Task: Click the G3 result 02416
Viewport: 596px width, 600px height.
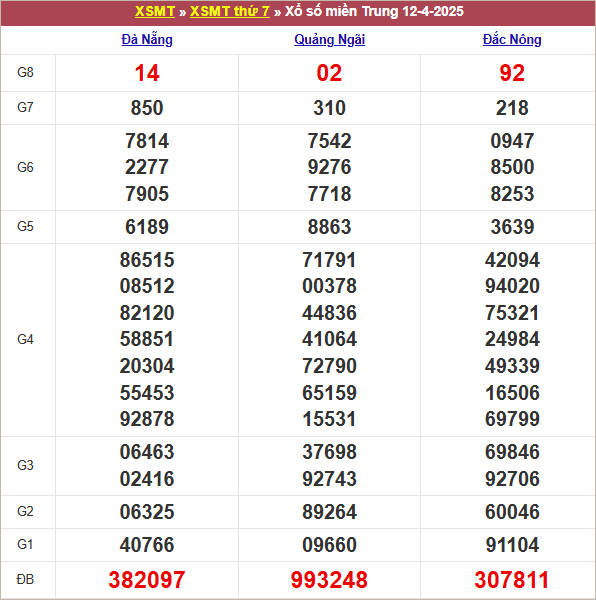Action: 147,479
